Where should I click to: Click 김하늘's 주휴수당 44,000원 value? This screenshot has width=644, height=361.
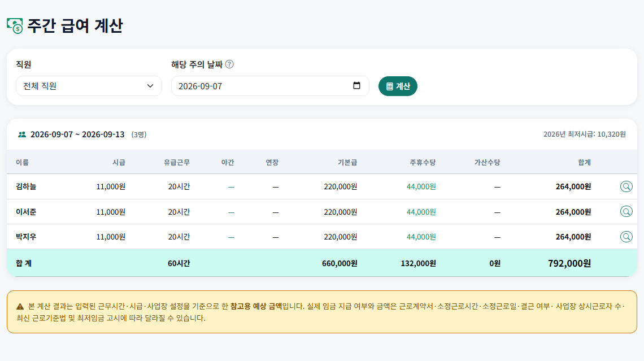[x=421, y=186]
